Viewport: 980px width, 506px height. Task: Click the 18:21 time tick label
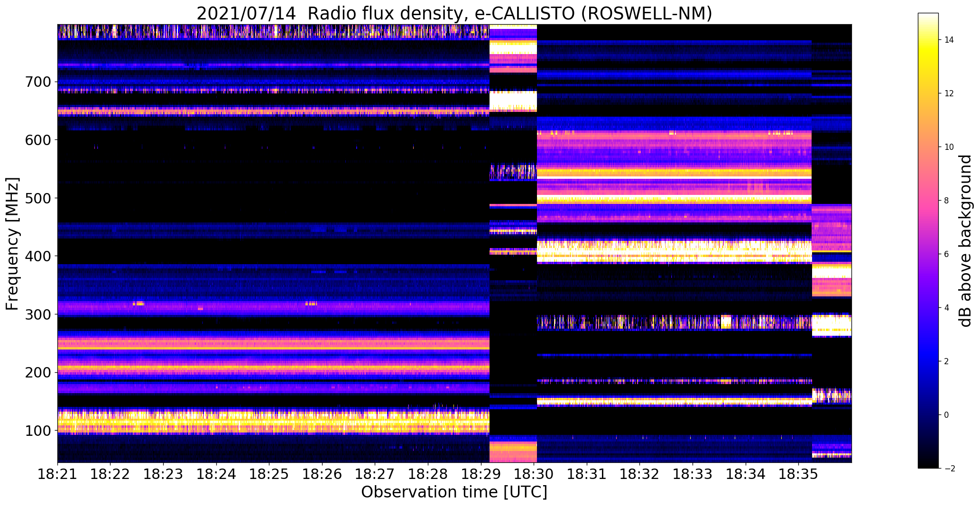[57, 474]
